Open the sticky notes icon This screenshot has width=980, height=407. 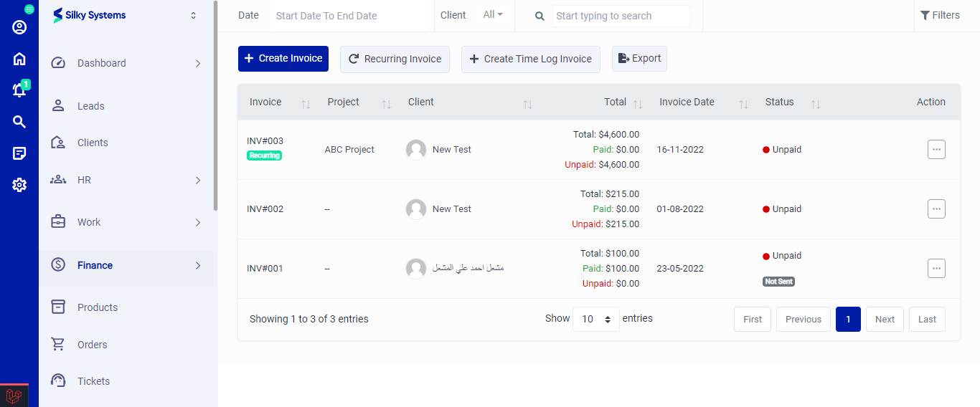coord(19,153)
